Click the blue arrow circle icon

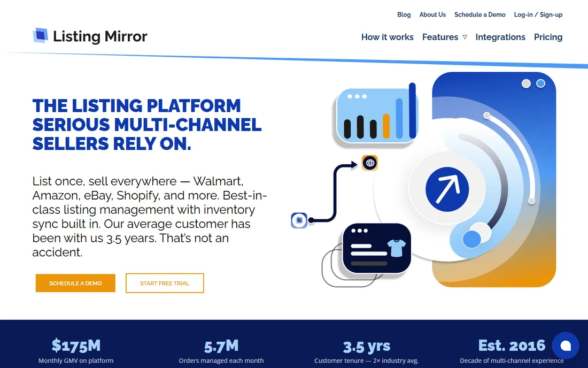click(447, 189)
